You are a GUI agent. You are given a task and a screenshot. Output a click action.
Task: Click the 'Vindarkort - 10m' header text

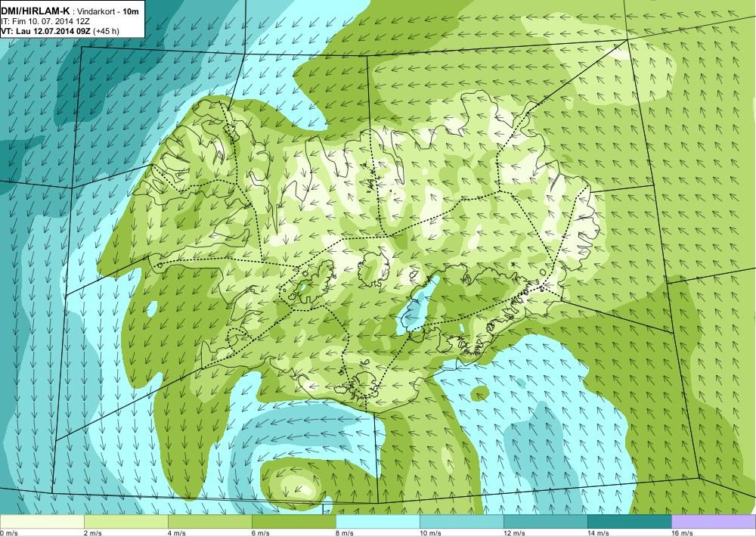coord(109,11)
